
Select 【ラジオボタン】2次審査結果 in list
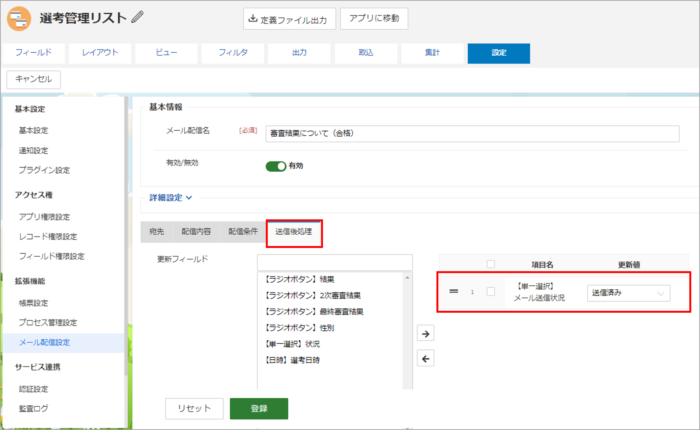tap(312, 295)
